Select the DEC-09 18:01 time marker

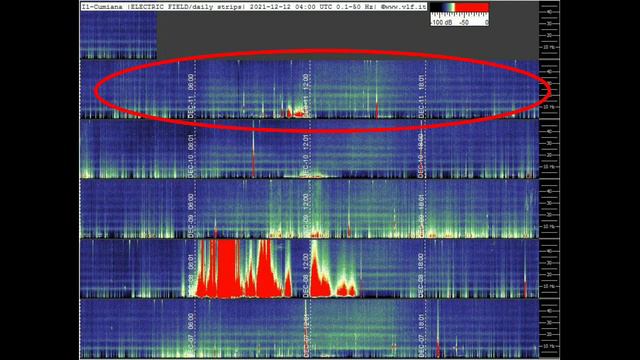pos(421,216)
